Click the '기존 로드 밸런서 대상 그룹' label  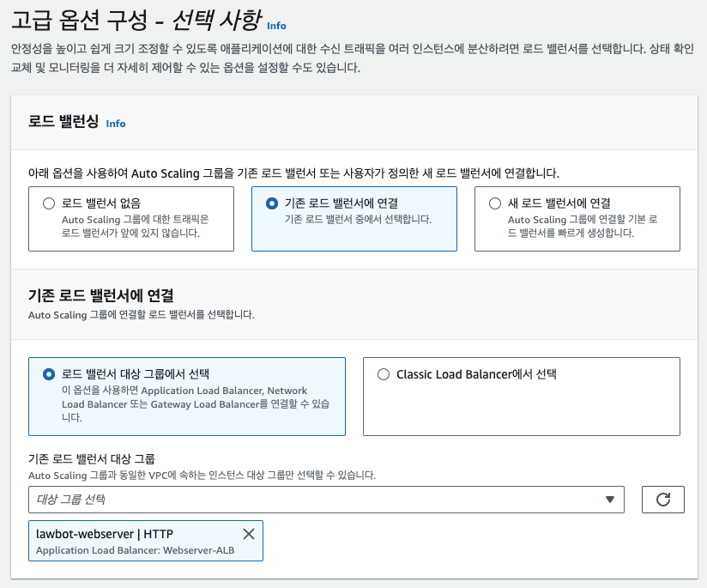pyautogui.click(x=92, y=459)
